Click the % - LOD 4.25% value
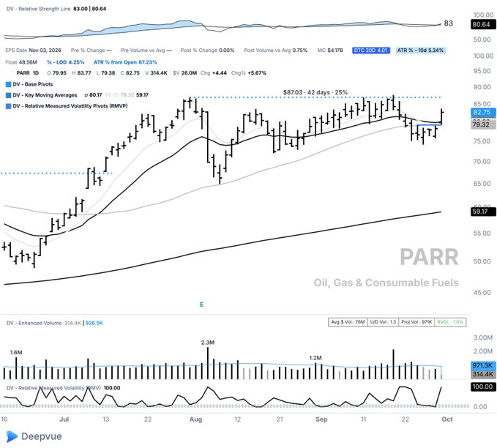 coord(66,62)
